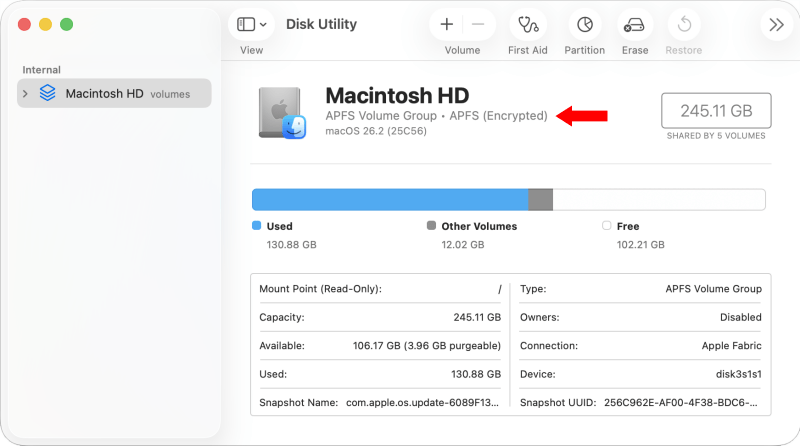
Task: Add a volume with the plus button
Action: tap(446, 24)
